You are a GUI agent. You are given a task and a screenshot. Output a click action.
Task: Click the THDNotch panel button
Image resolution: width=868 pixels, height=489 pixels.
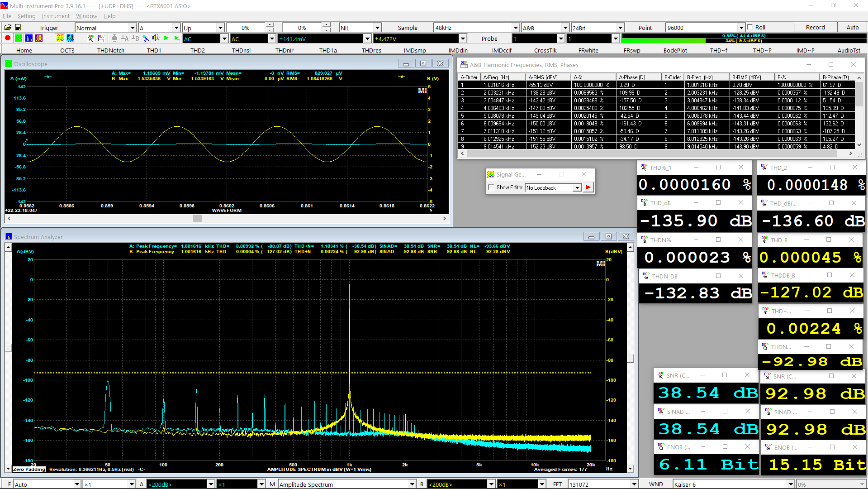(111, 50)
